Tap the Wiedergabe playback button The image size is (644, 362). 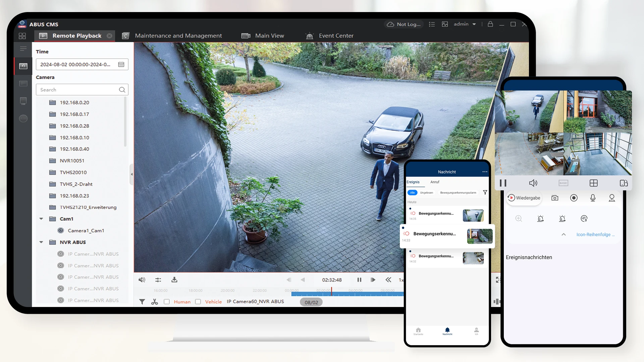[x=524, y=198]
